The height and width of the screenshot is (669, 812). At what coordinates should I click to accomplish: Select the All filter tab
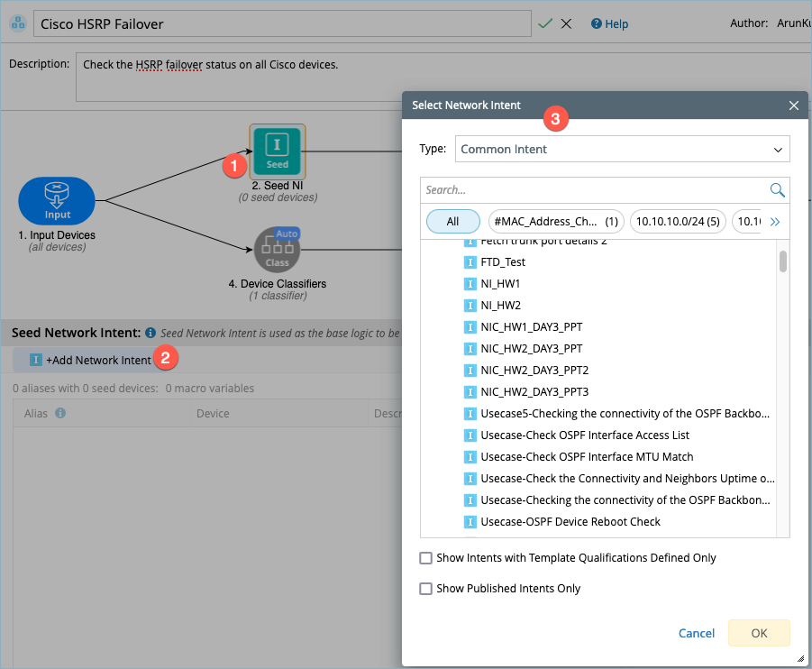[x=452, y=221]
